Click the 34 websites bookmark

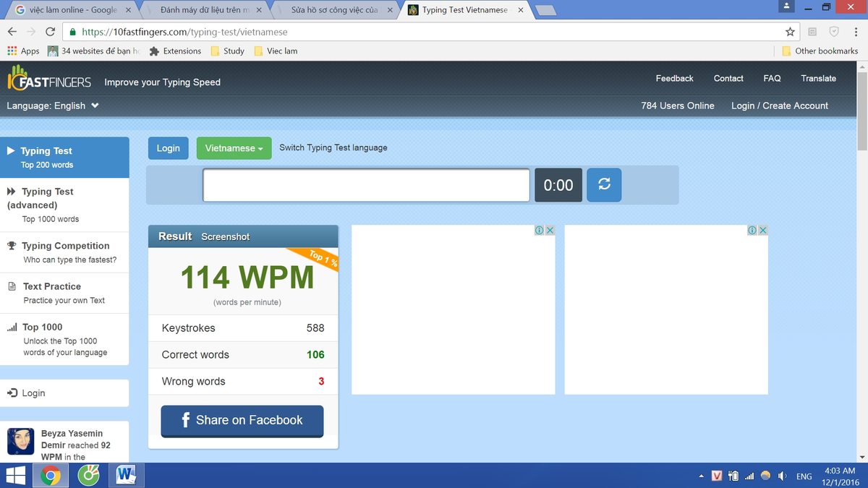(x=93, y=51)
